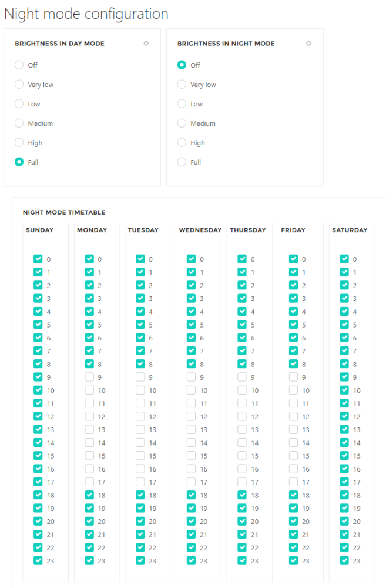Uncheck Thursday hour 18 checkbox

tap(242, 496)
